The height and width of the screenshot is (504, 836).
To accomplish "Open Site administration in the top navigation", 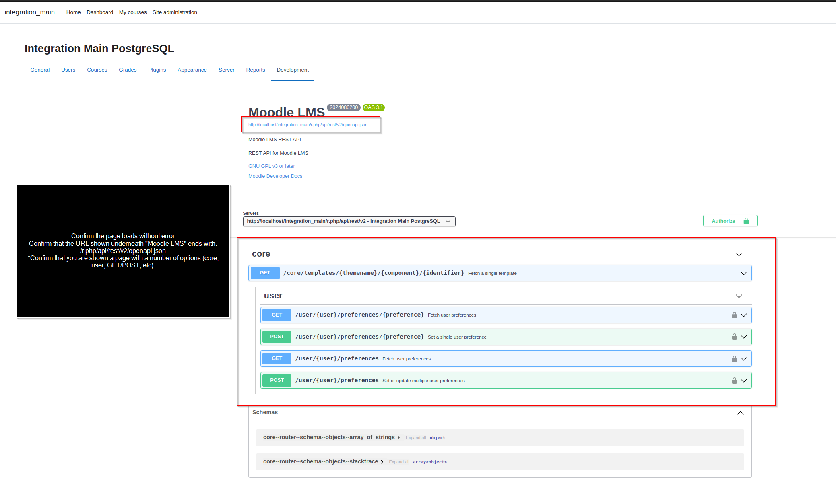I will 175,12.
